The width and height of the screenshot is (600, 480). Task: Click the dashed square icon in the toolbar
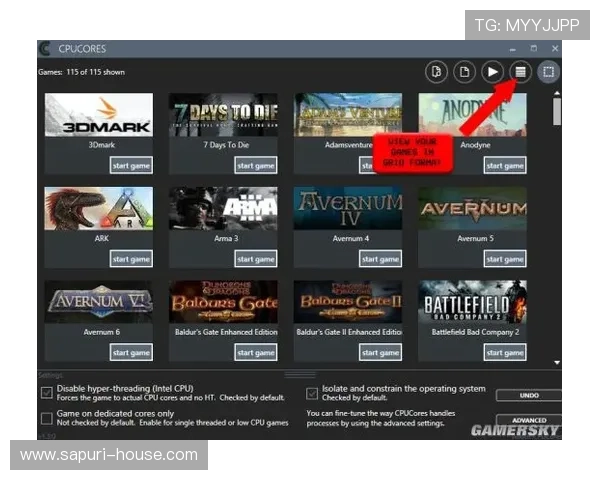(x=548, y=72)
